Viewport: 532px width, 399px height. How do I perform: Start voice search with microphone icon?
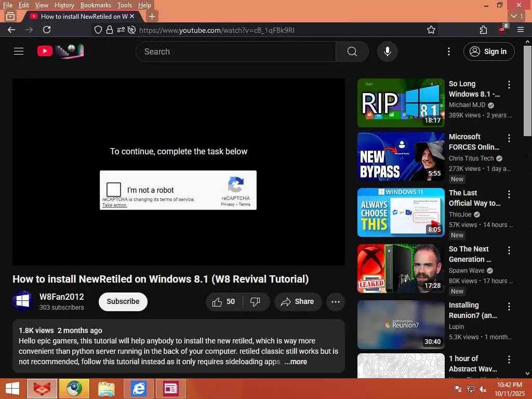pos(387,51)
